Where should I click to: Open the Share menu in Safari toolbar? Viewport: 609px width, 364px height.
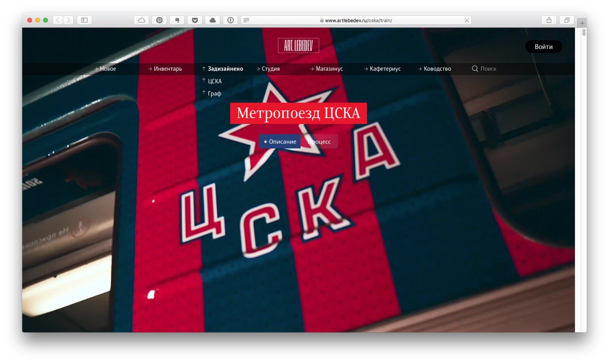pyautogui.click(x=549, y=20)
